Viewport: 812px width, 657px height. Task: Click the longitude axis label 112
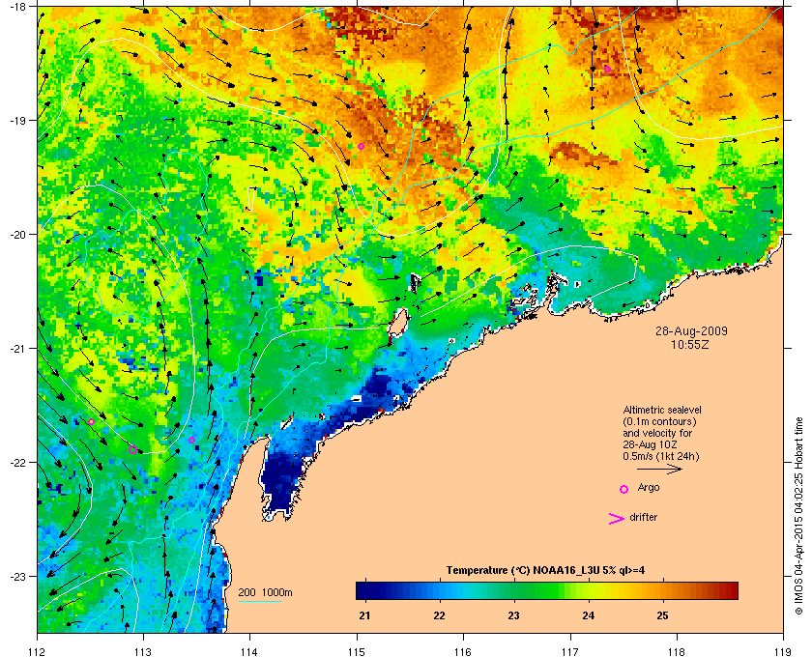(x=38, y=652)
